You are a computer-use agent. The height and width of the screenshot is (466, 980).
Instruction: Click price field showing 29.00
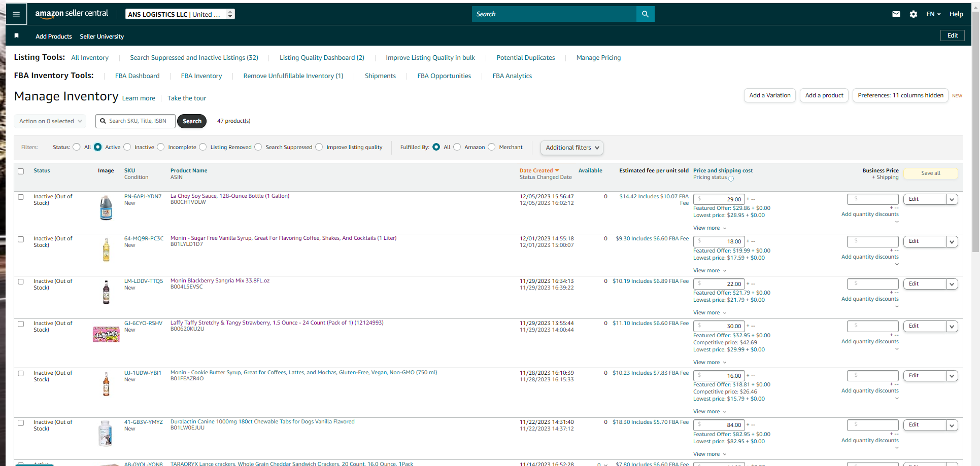(719, 199)
